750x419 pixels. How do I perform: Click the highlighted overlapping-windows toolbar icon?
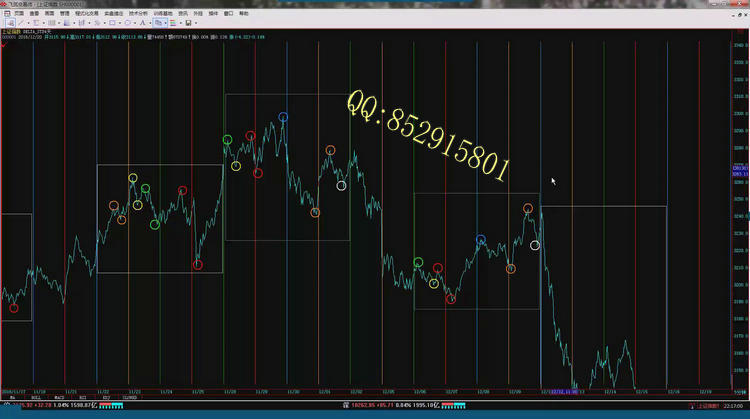158,22
